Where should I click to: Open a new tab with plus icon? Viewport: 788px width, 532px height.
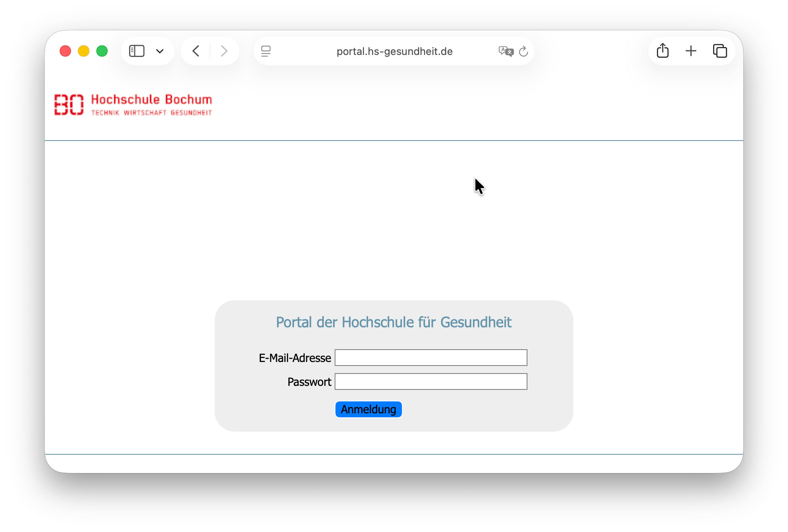pos(691,51)
